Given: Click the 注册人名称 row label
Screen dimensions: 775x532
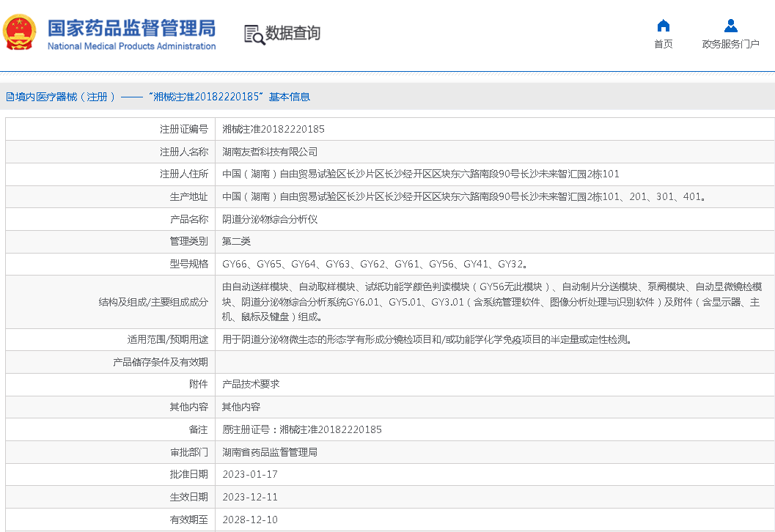Looking at the screenshot, I should (x=184, y=152).
